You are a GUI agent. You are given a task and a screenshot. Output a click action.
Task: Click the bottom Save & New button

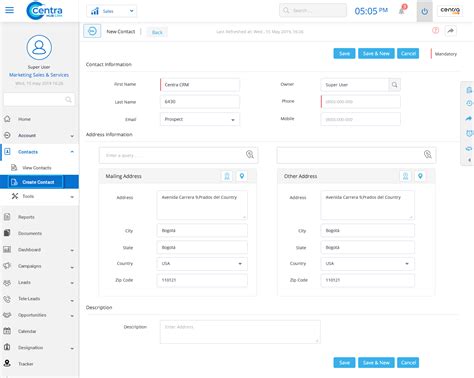tap(376, 363)
